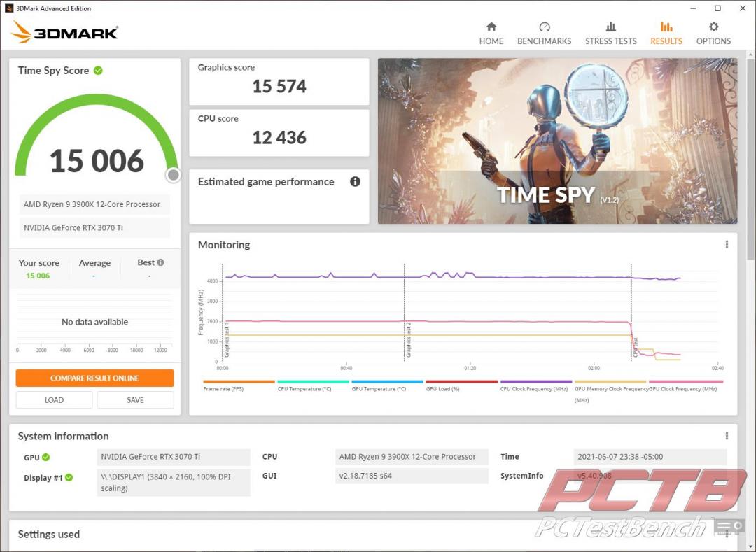Toggle the GPU Temperature legend item
756x552 pixels.
[x=387, y=385]
